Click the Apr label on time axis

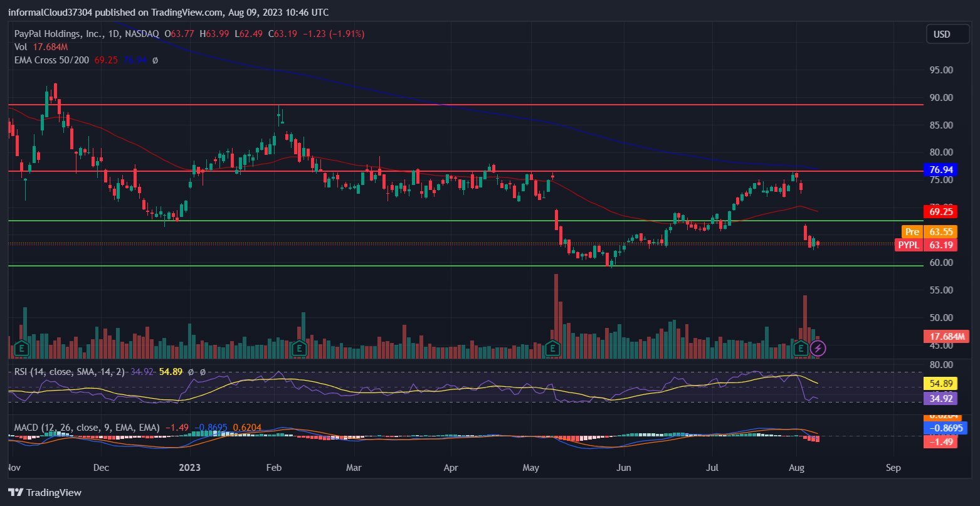[x=450, y=468]
